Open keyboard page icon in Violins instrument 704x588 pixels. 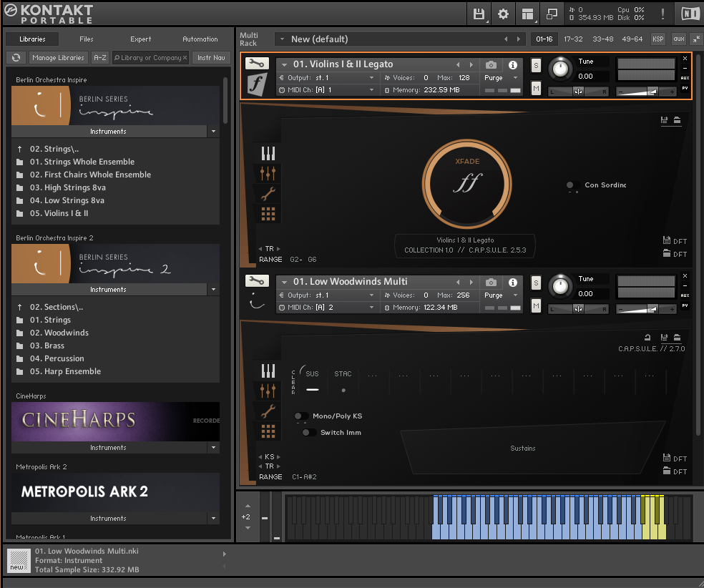click(268, 154)
